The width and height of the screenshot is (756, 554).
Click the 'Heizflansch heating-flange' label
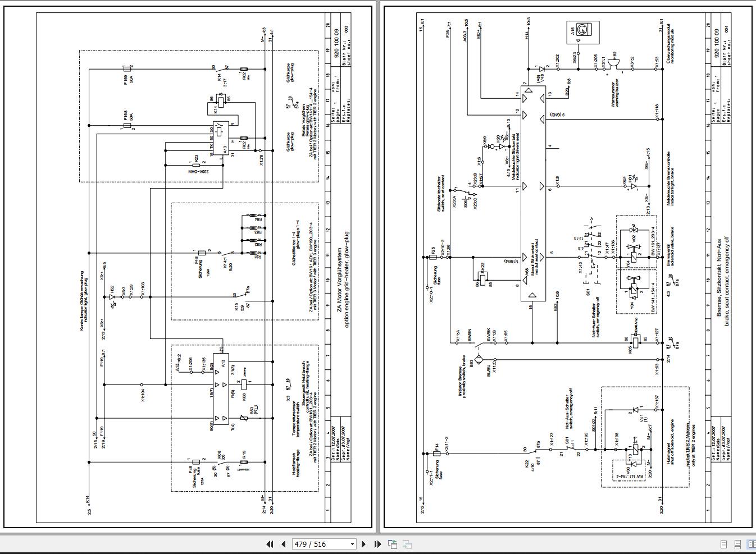[x=297, y=465]
